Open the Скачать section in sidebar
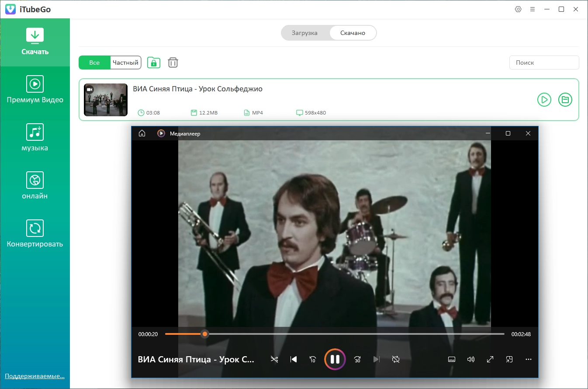The image size is (588, 389). tap(35, 42)
